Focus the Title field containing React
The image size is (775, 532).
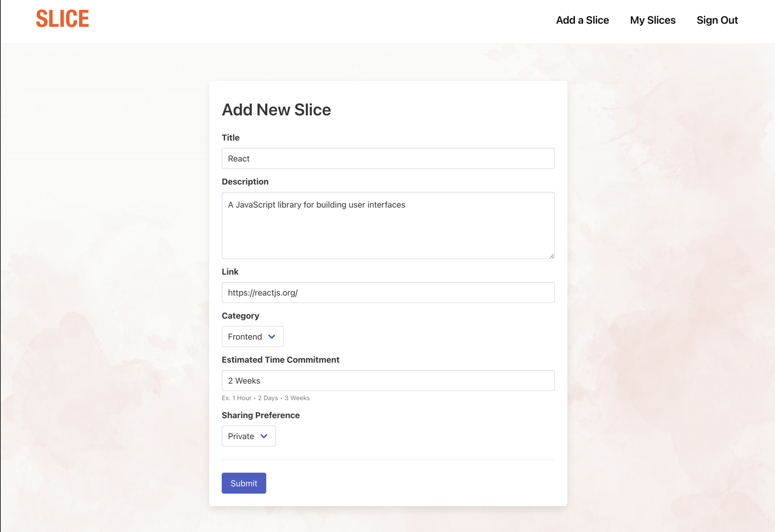tap(388, 158)
